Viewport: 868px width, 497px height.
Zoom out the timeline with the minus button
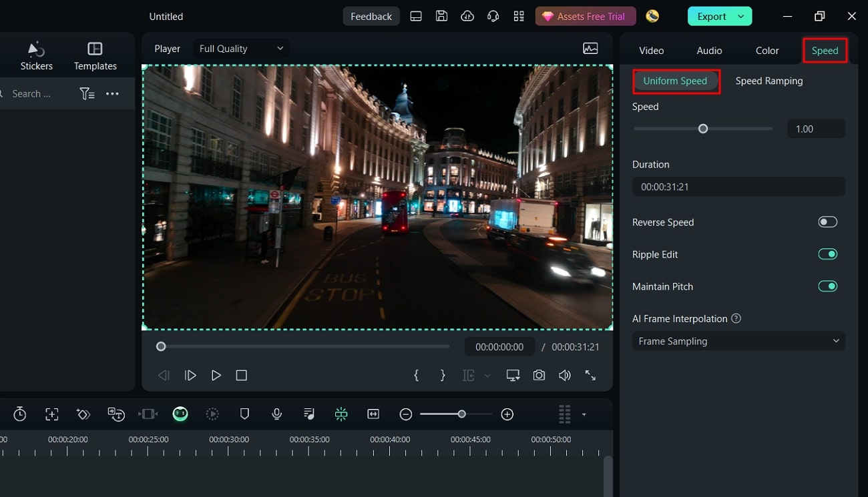406,414
